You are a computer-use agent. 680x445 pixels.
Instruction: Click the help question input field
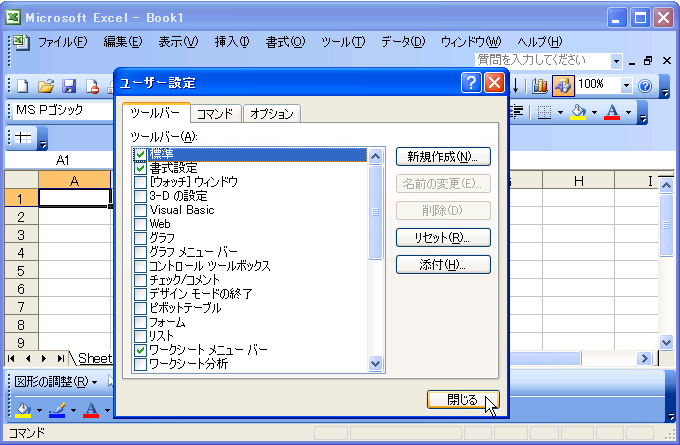click(x=542, y=60)
